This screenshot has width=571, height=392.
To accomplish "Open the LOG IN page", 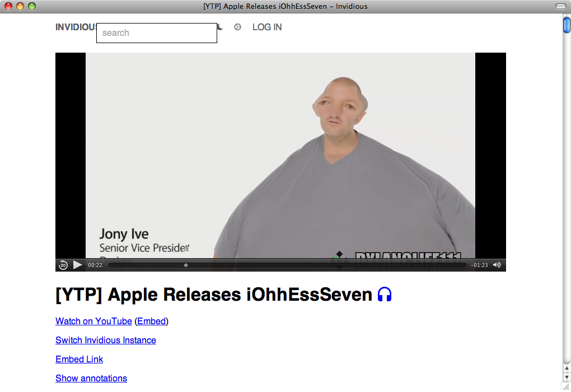I will pyautogui.click(x=267, y=27).
